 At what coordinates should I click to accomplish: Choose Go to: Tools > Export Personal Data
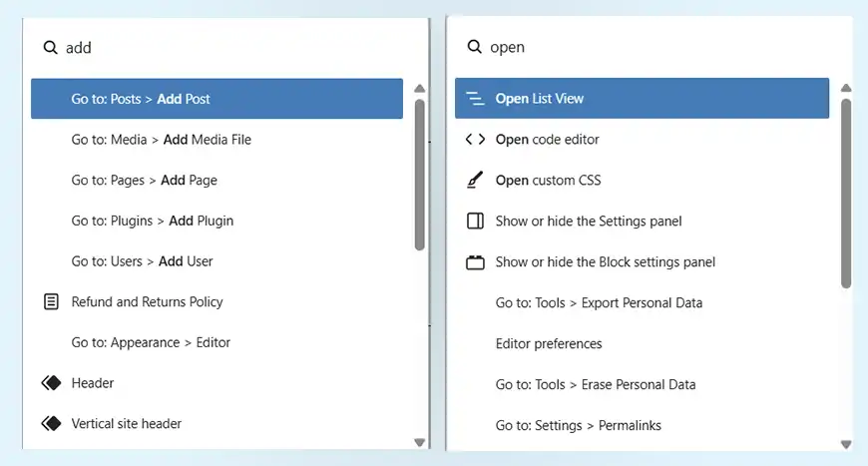tap(599, 302)
